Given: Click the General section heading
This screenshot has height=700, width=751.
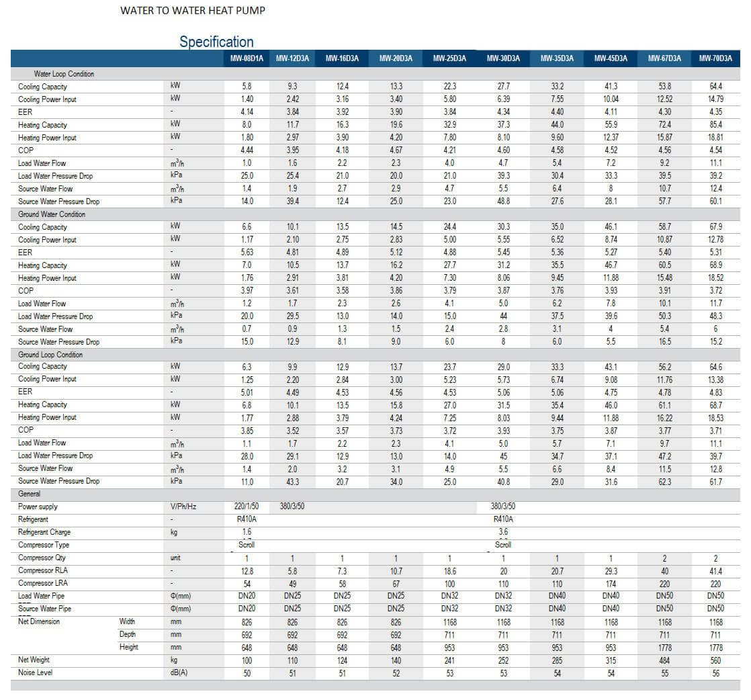Looking at the screenshot, I should pyautogui.click(x=29, y=494).
